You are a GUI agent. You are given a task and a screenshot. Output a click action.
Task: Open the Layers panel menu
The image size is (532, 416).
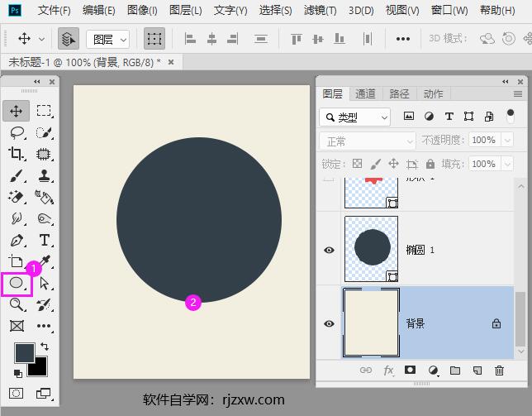click(518, 94)
